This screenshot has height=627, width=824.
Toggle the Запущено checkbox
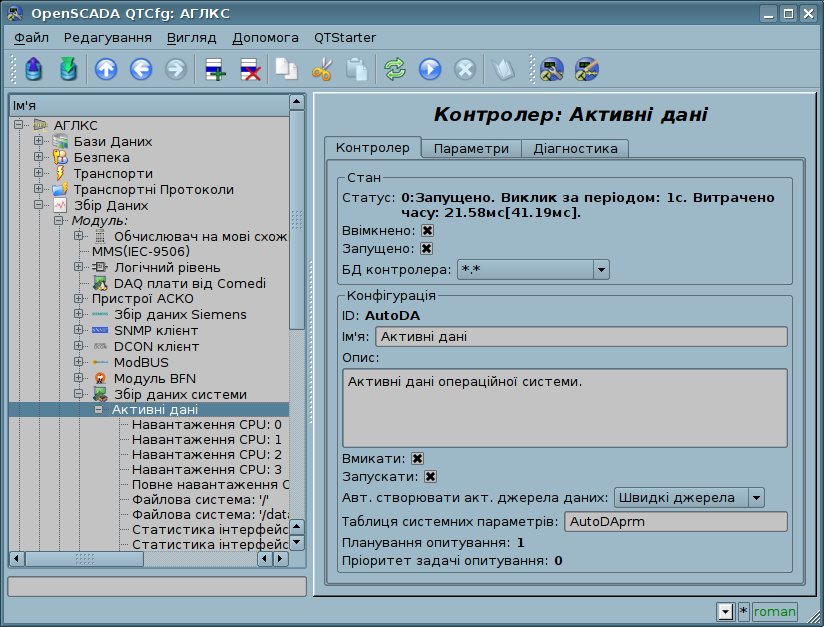[x=426, y=249]
